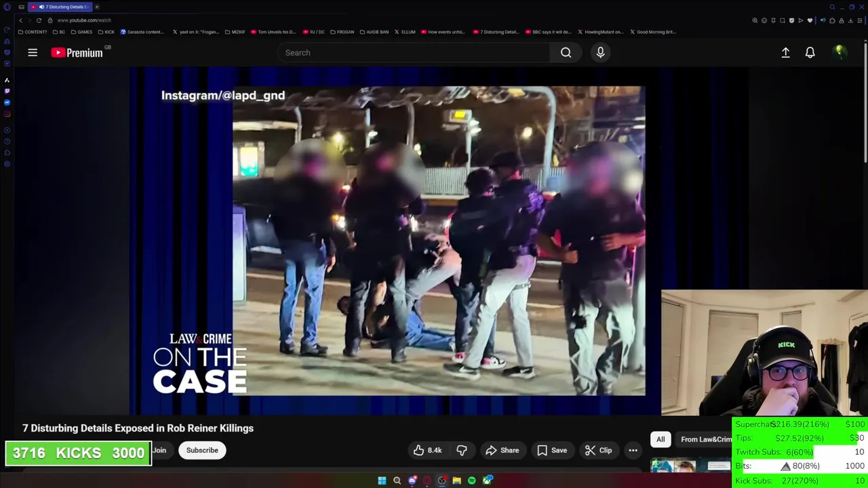Select the All filter chip
This screenshot has width=868, height=488.
660,439
